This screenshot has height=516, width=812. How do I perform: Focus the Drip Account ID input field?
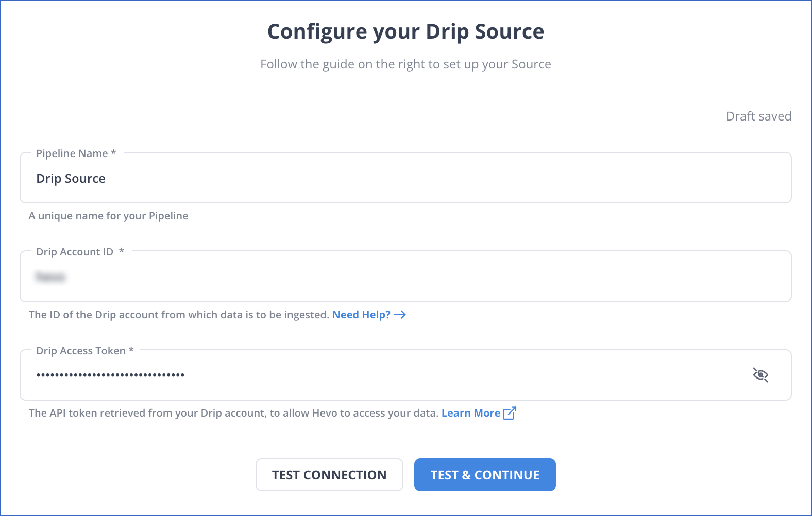click(405, 277)
